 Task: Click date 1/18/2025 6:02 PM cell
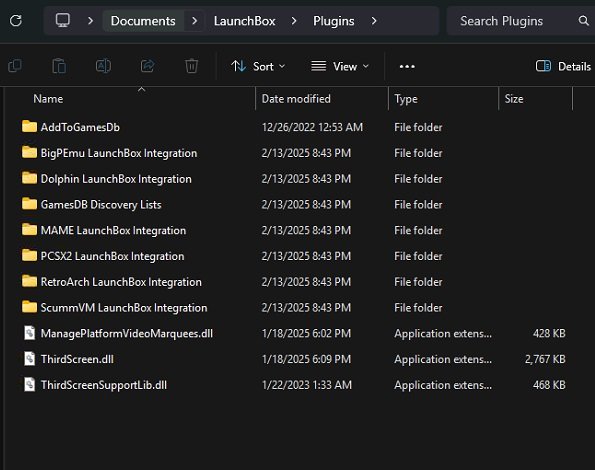[x=306, y=333]
